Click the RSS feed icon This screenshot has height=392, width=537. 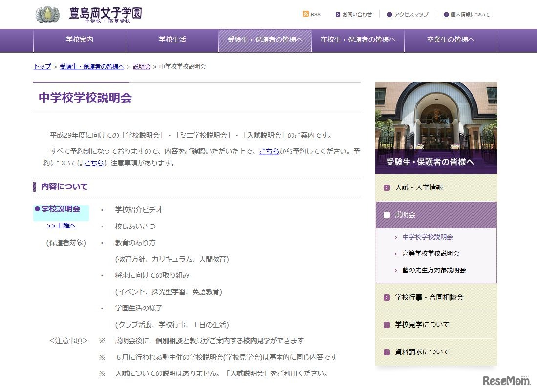tap(306, 14)
